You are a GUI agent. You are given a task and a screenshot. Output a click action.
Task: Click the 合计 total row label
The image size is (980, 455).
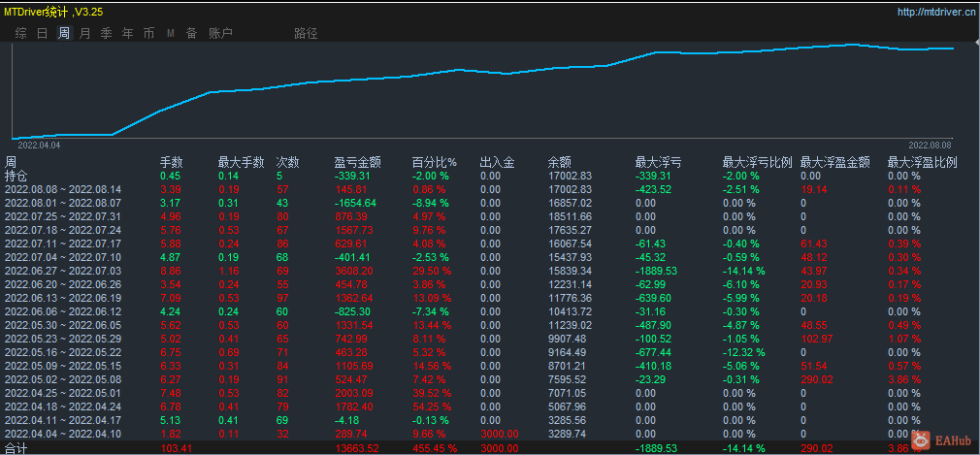click(x=16, y=448)
